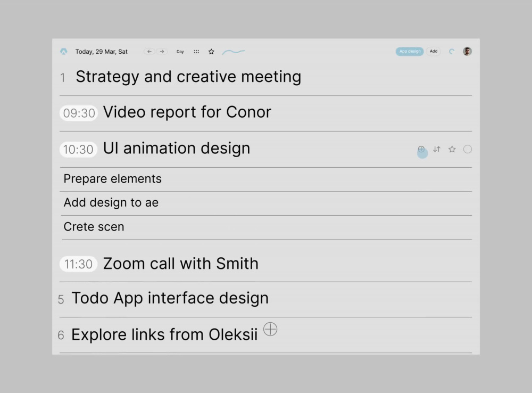Click the Add button
Image resolution: width=532 pixels, height=393 pixels.
(434, 51)
